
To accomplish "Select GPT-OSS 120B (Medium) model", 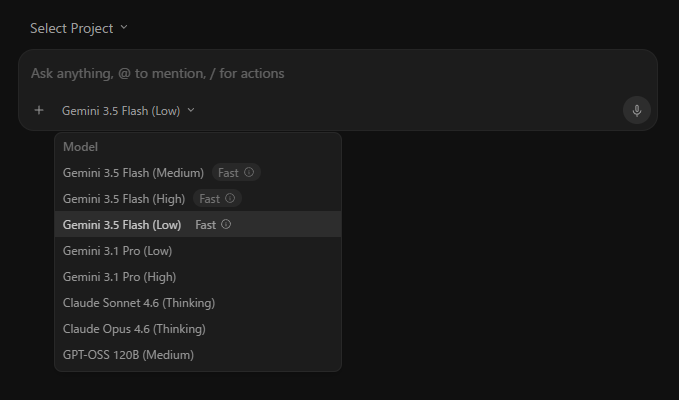I will 198,355.
